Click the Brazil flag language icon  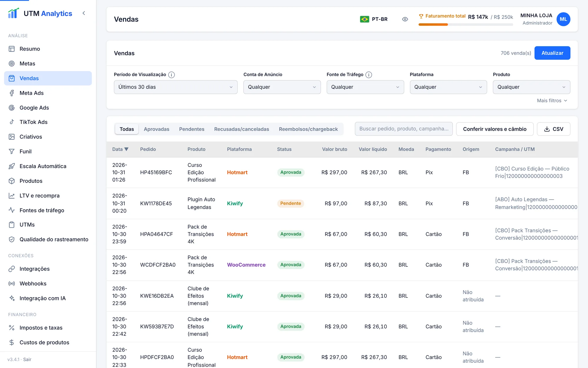(365, 19)
